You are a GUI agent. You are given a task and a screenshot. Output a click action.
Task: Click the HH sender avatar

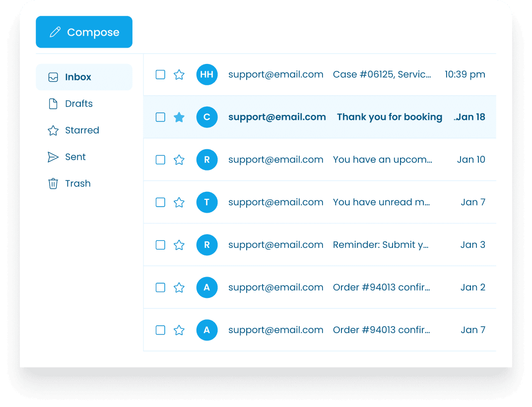[207, 75]
